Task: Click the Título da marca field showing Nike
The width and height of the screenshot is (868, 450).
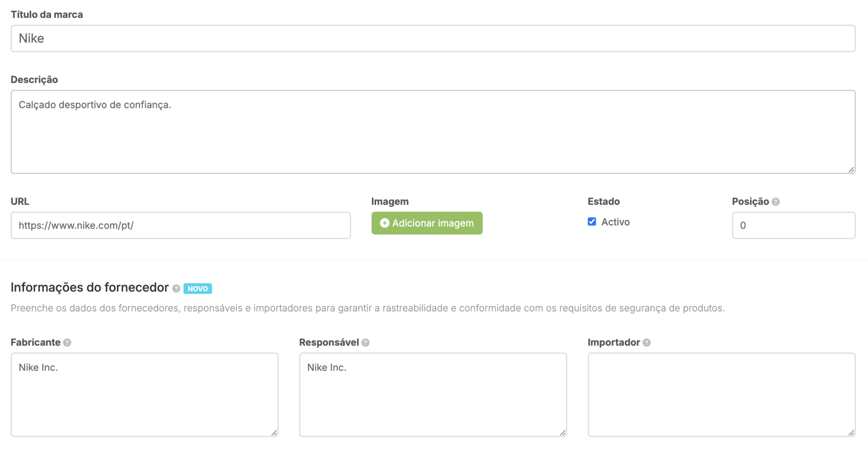Action: [433, 38]
